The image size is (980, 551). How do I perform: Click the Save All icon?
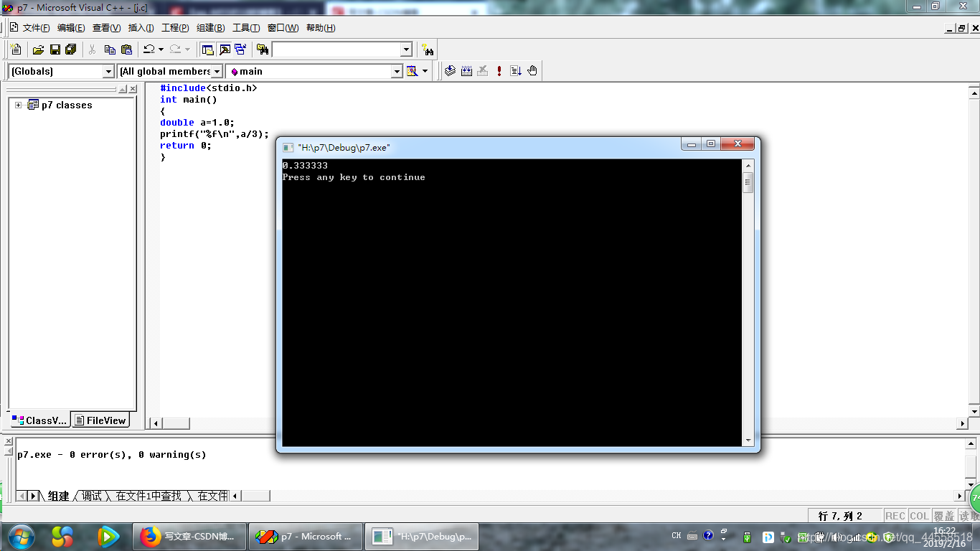(70, 50)
